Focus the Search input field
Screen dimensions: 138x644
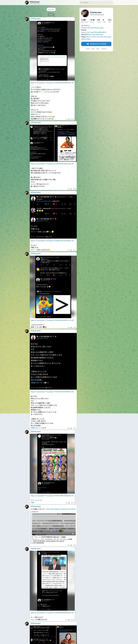[x=96, y=2]
